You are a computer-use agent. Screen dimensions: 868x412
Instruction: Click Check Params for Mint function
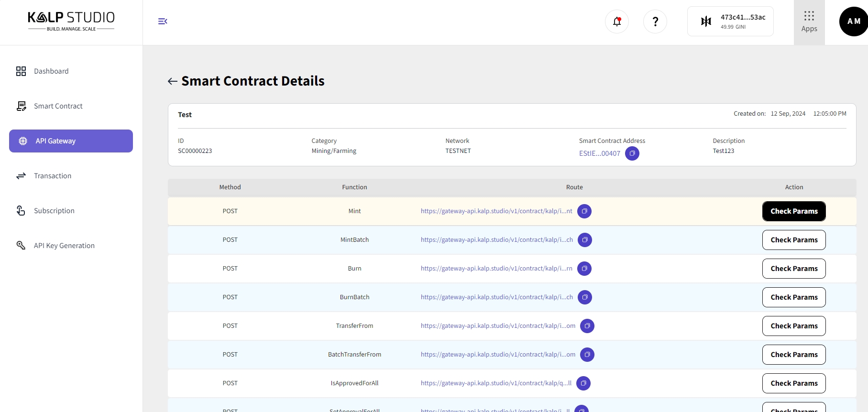pos(793,211)
